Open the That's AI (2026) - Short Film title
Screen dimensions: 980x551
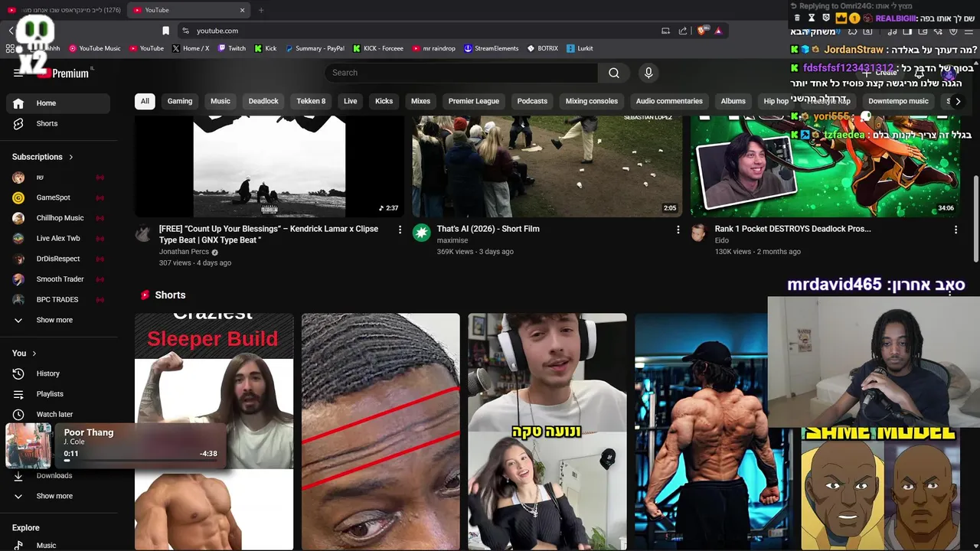tap(488, 229)
